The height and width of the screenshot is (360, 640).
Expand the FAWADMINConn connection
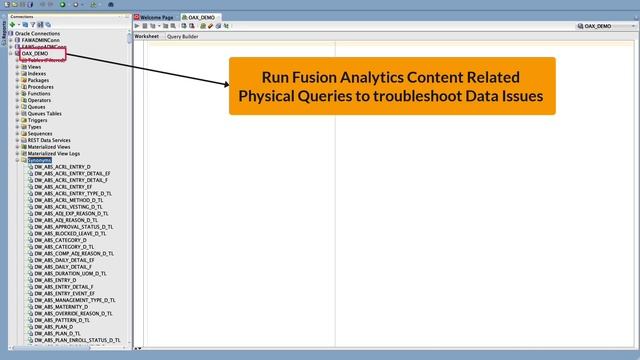11,40
